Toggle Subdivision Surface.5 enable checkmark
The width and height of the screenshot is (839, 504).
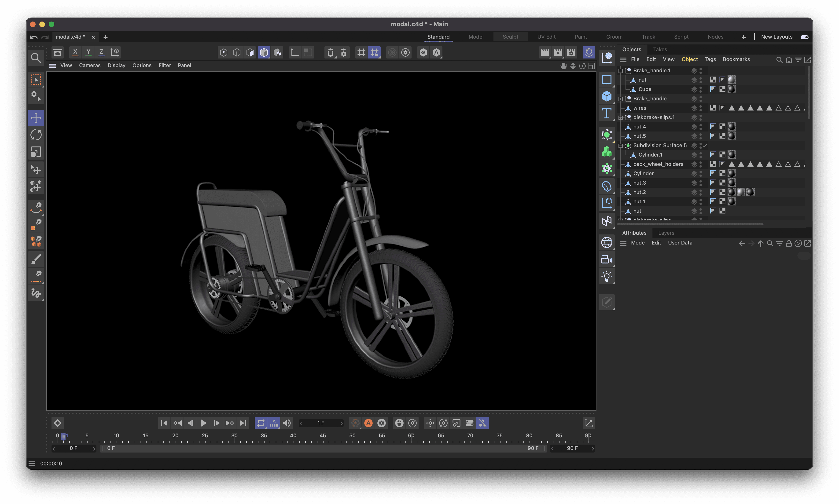705,145
